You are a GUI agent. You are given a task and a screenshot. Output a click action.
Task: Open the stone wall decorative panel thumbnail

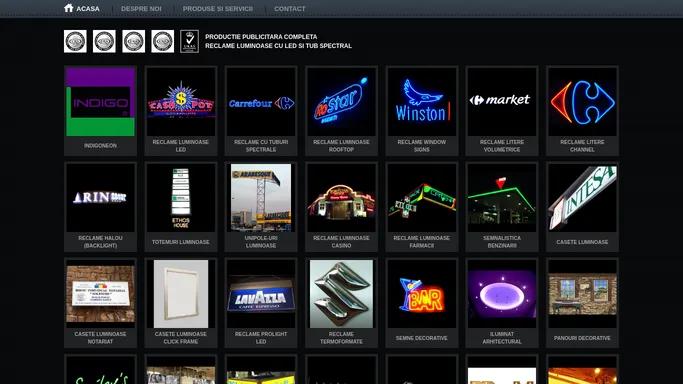[x=582, y=294]
